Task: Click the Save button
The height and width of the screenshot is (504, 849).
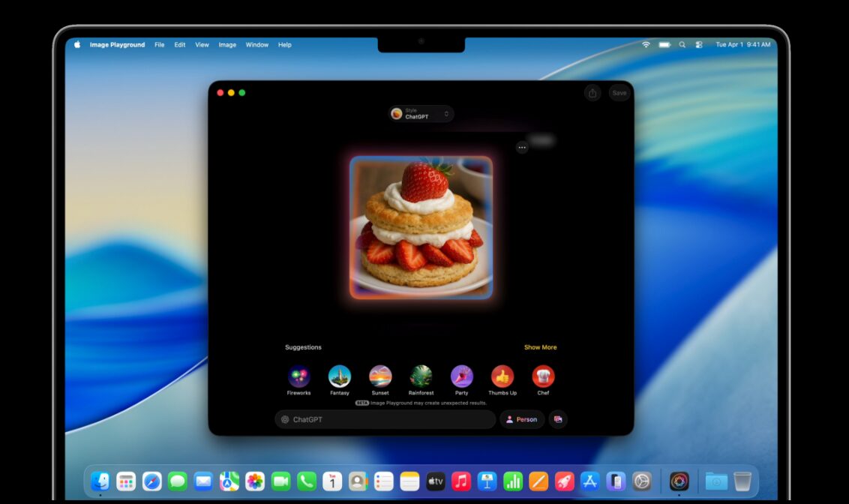Action: tap(619, 92)
